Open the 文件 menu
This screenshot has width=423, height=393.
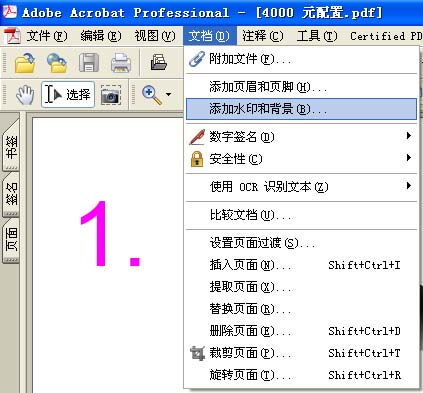(46, 36)
